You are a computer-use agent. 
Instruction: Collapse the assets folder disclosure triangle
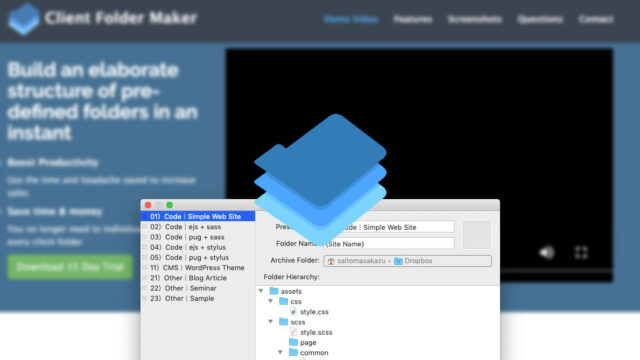point(261,291)
